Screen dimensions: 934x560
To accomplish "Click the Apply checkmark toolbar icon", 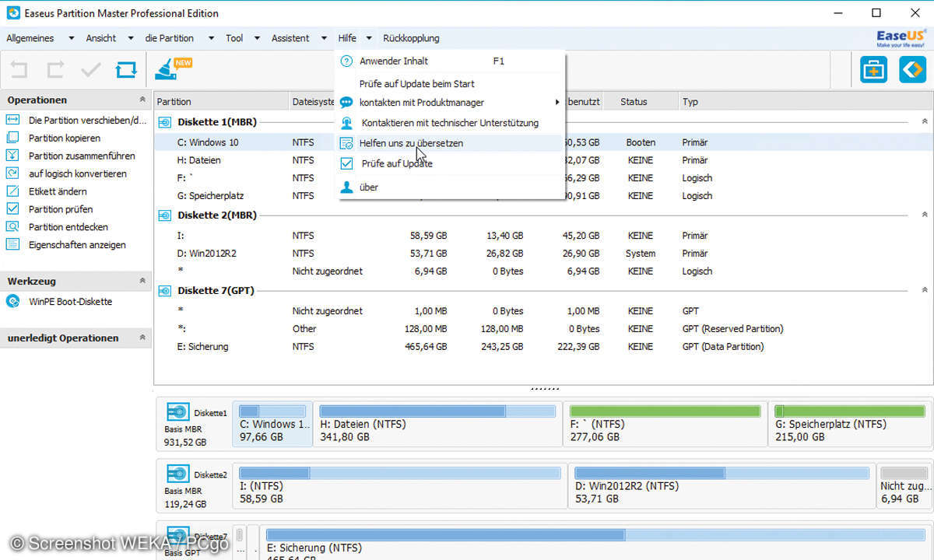I will pos(91,70).
